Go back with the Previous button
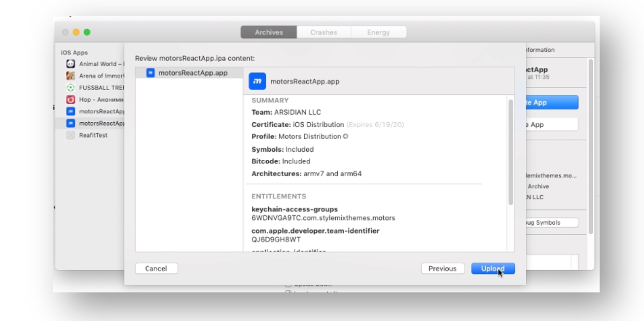The image size is (644, 321). (442, 269)
